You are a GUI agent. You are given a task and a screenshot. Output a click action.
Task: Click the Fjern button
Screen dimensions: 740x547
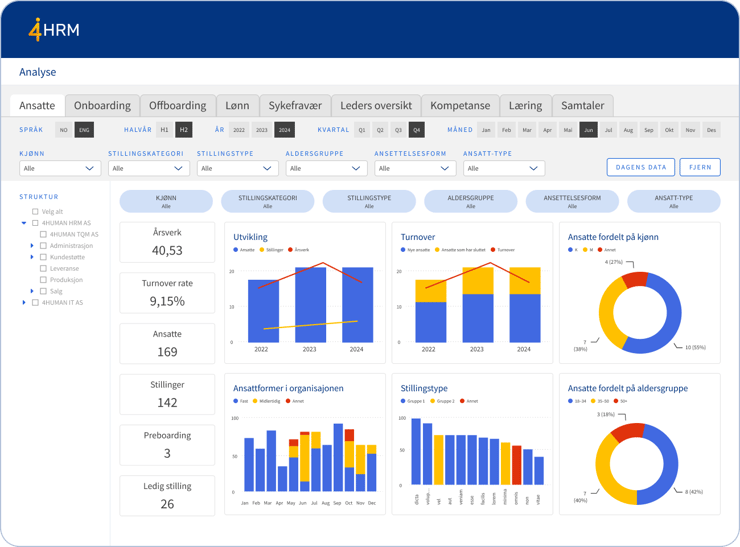tap(700, 167)
